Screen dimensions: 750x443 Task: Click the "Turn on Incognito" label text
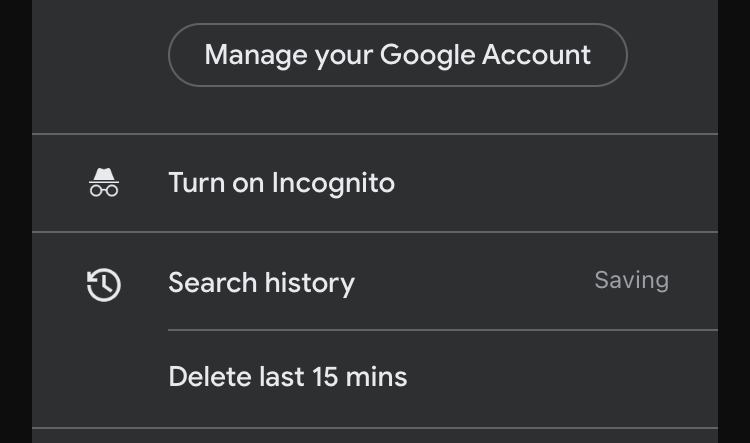click(281, 183)
